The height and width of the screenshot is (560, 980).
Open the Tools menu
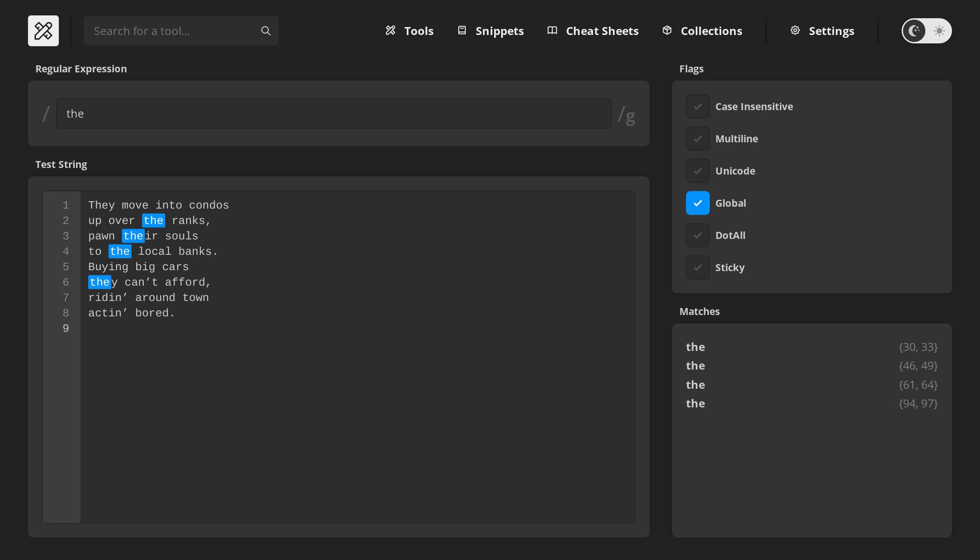coord(410,31)
